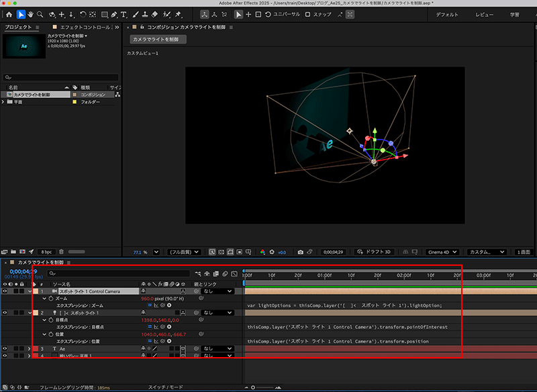The image size is (537, 392).
Task: Select the Zoom magnifier tool
Action: click(x=41, y=14)
